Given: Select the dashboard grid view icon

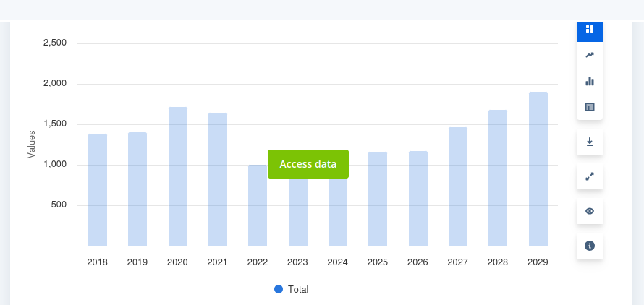Looking at the screenshot, I should tap(590, 29).
